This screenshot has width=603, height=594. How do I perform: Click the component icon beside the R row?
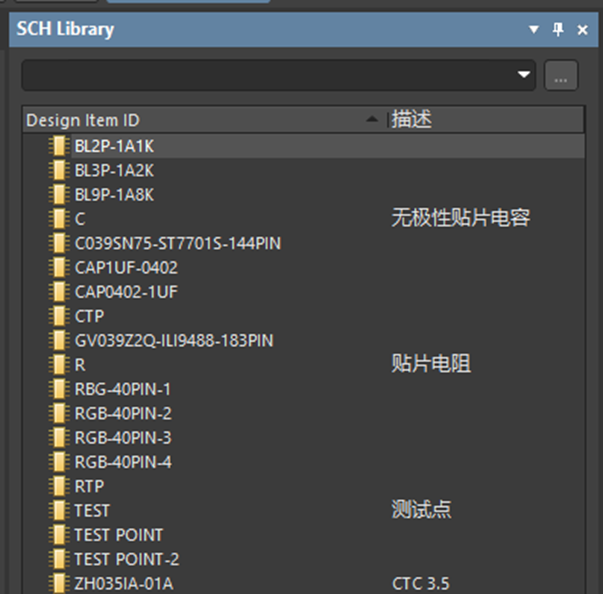[x=59, y=364]
